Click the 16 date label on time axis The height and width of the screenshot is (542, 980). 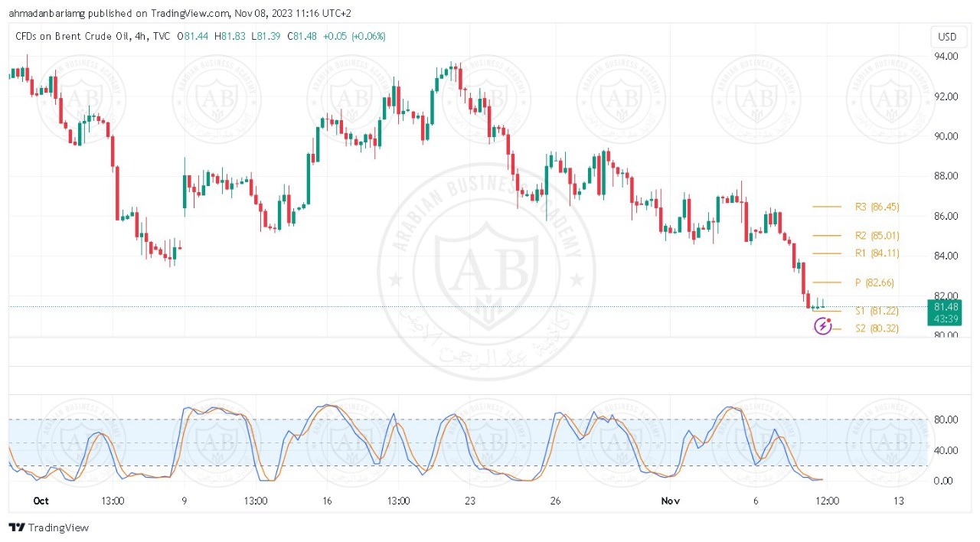pos(326,501)
